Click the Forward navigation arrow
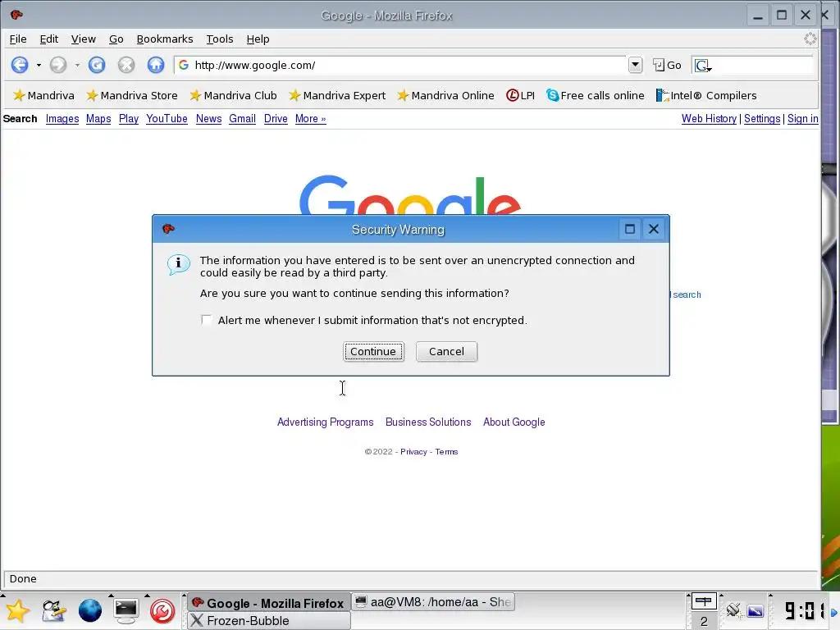Image resolution: width=840 pixels, height=630 pixels. (58, 66)
